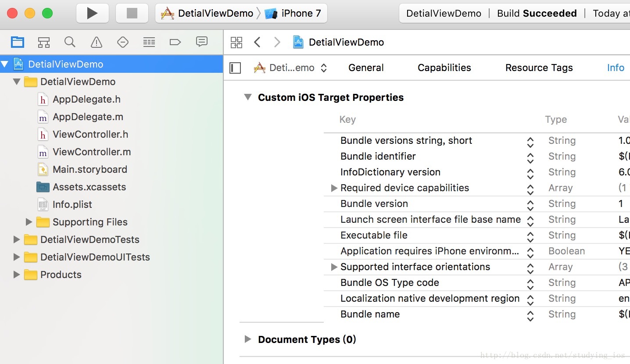Open the Project navigator folder icon

[x=18, y=42]
